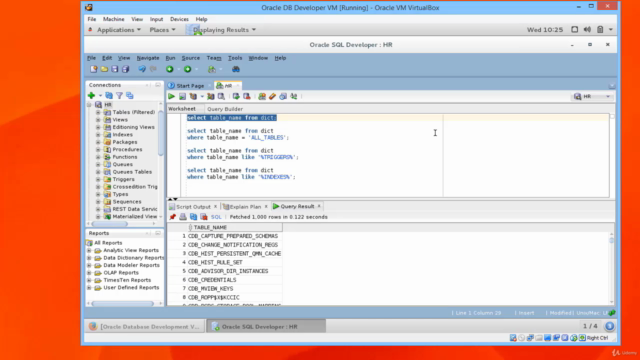Switch to the Query Builder tab
This screenshot has height=360, width=640.
[x=225, y=109]
